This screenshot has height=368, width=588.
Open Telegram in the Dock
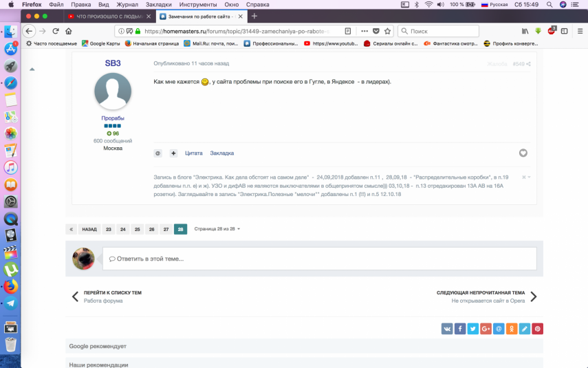(x=11, y=303)
